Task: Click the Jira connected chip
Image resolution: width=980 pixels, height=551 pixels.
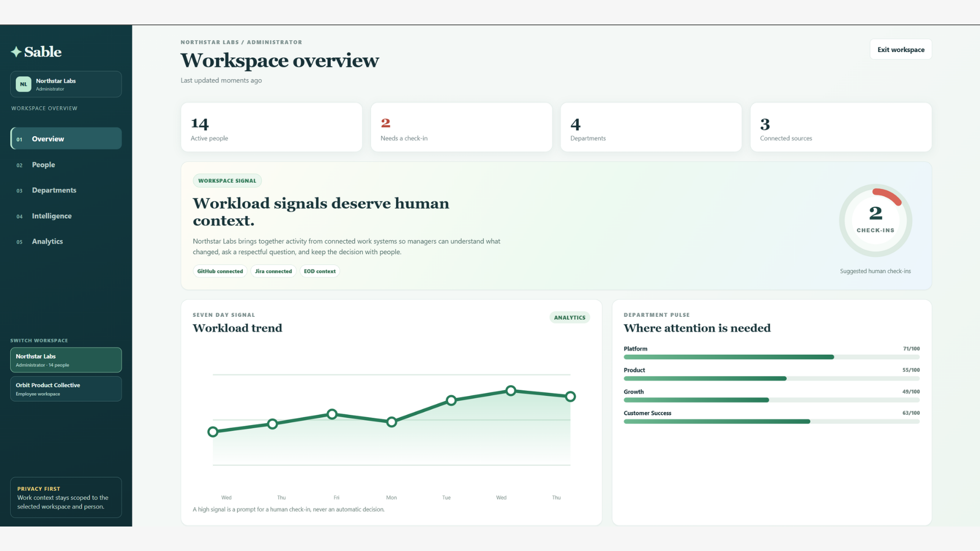Action: coord(273,271)
